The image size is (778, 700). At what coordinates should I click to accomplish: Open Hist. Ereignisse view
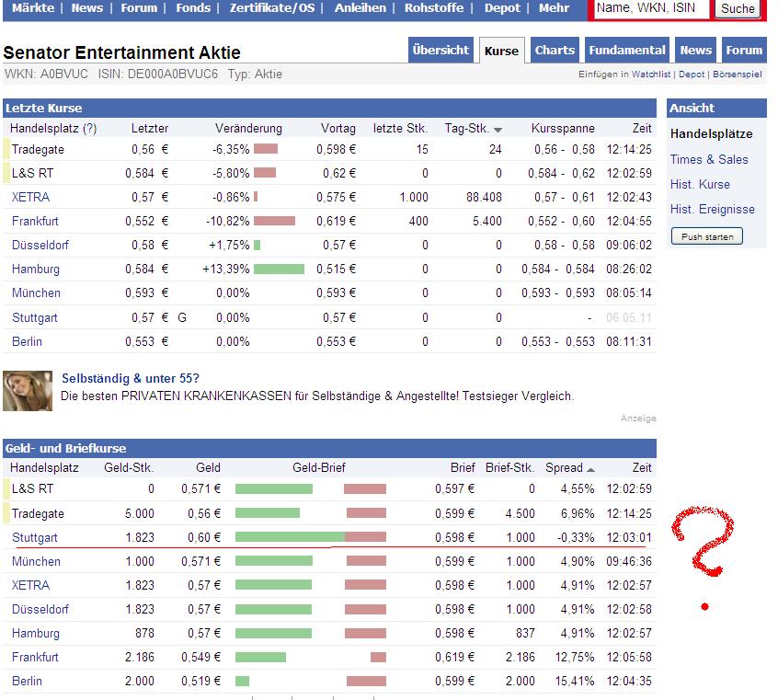click(x=712, y=209)
